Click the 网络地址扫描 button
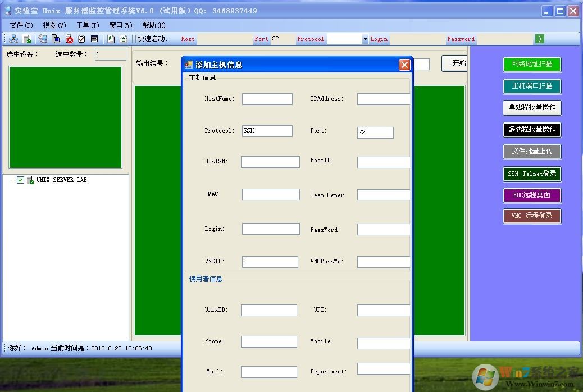The width and height of the screenshot is (583, 392). coord(531,65)
